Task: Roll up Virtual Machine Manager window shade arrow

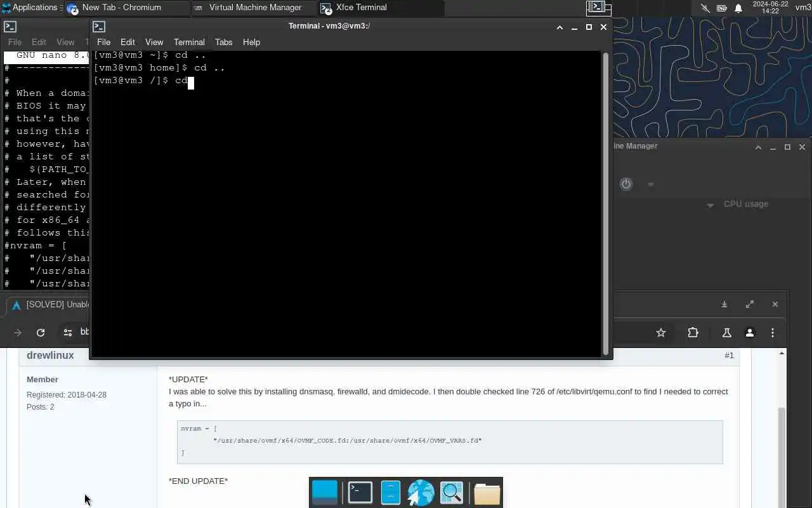Action: [x=758, y=147]
